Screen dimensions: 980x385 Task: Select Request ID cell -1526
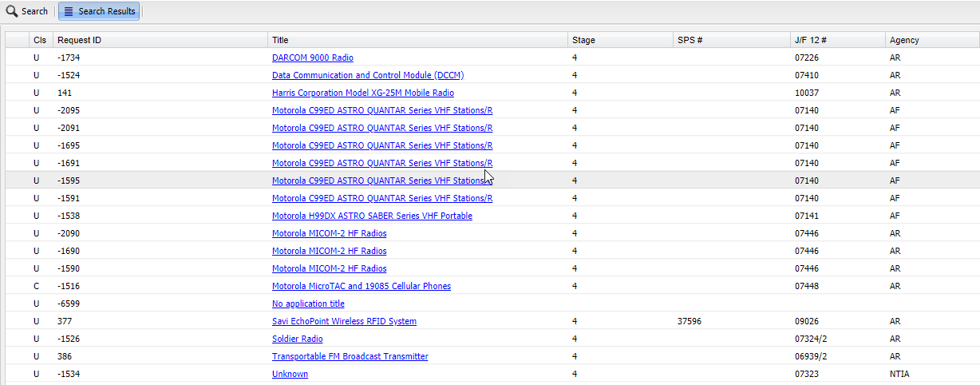(69, 339)
